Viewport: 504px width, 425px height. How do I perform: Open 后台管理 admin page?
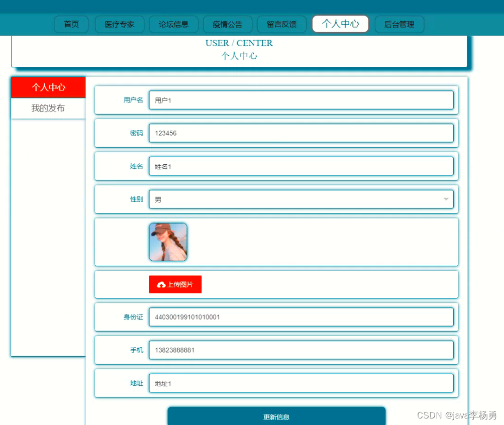[x=399, y=25]
